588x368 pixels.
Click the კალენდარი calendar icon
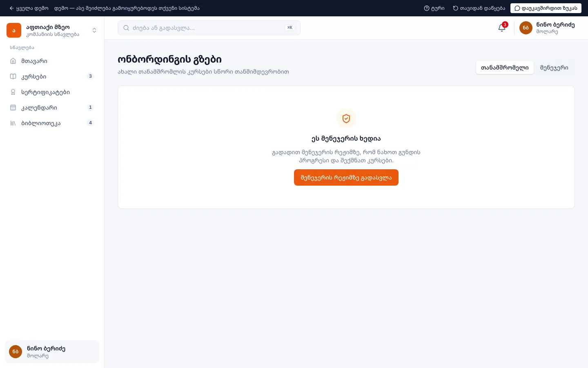pos(13,108)
